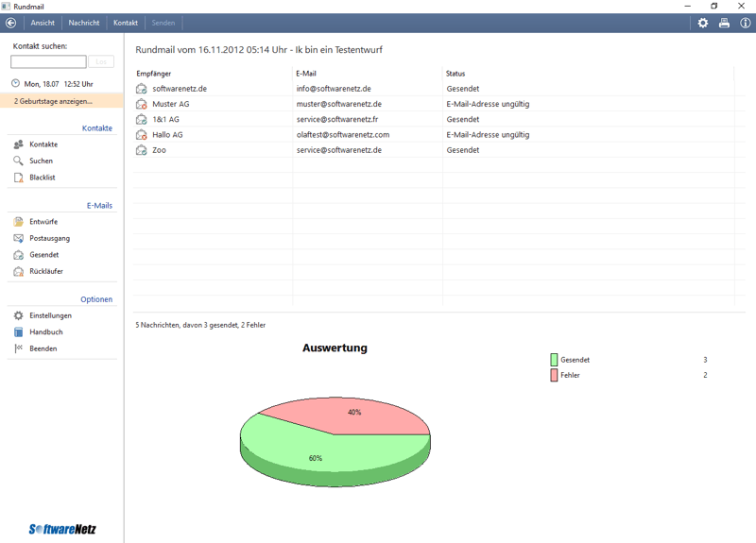756x543 pixels.
Task: Sort by the Status column header
Action: 455,74
